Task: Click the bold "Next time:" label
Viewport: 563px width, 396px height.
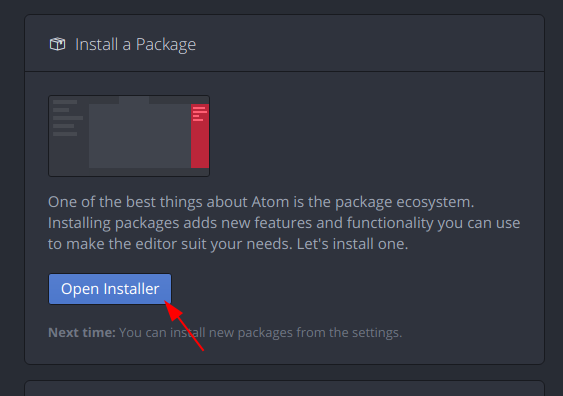Action: pyautogui.click(x=82, y=332)
